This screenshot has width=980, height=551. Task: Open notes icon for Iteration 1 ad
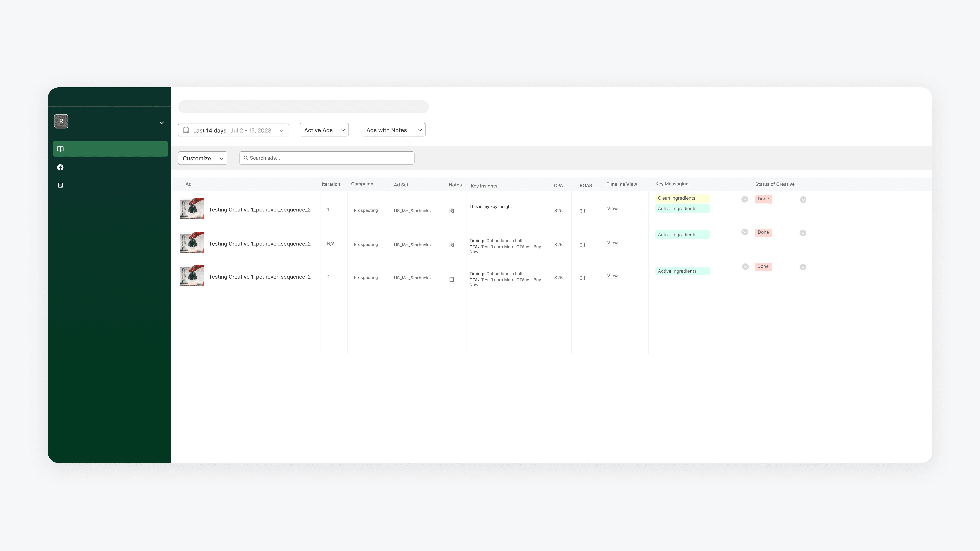tap(452, 211)
